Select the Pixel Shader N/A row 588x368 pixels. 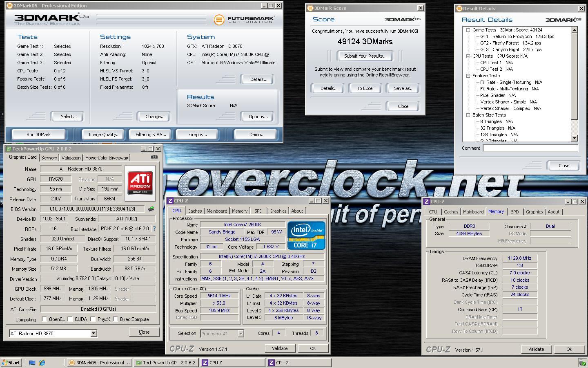[x=498, y=95]
